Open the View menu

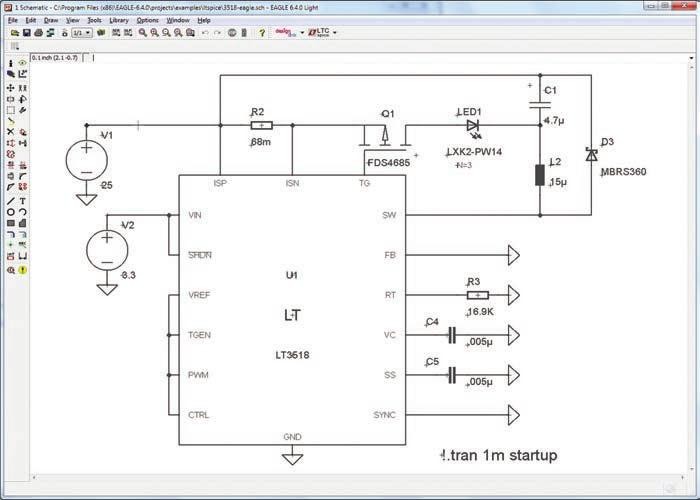pyautogui.click(x=72, y=20)
